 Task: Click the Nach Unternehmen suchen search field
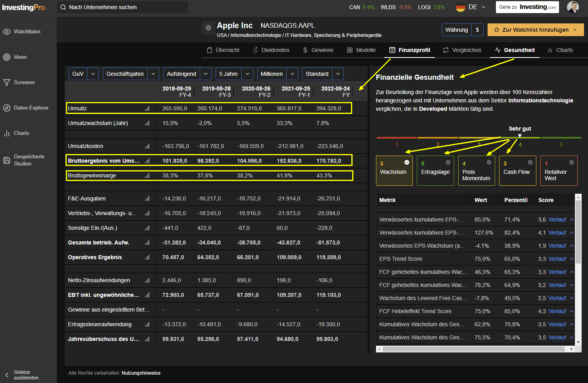coord(123,7)
